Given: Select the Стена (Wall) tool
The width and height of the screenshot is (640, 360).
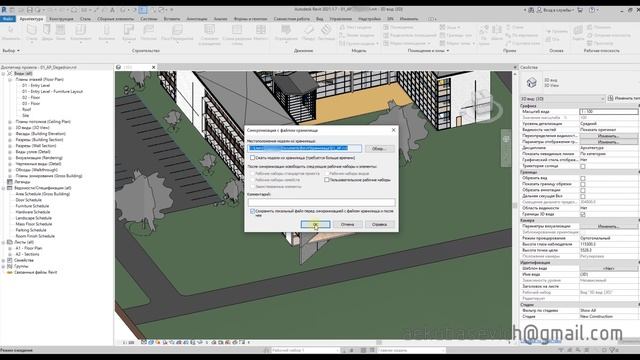Looking at the screenshot, I should 31,33.
